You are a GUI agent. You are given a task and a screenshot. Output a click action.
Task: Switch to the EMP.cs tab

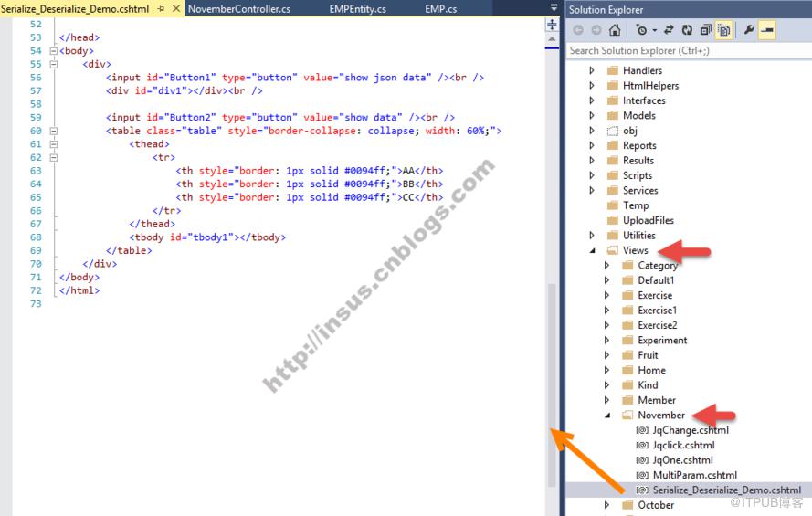[440, 9]
